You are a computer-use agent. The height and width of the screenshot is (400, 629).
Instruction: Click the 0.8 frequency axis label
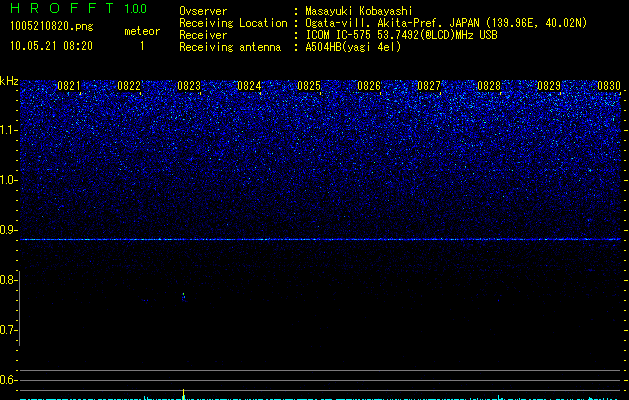pyautogui.click(x=8, y=280)
